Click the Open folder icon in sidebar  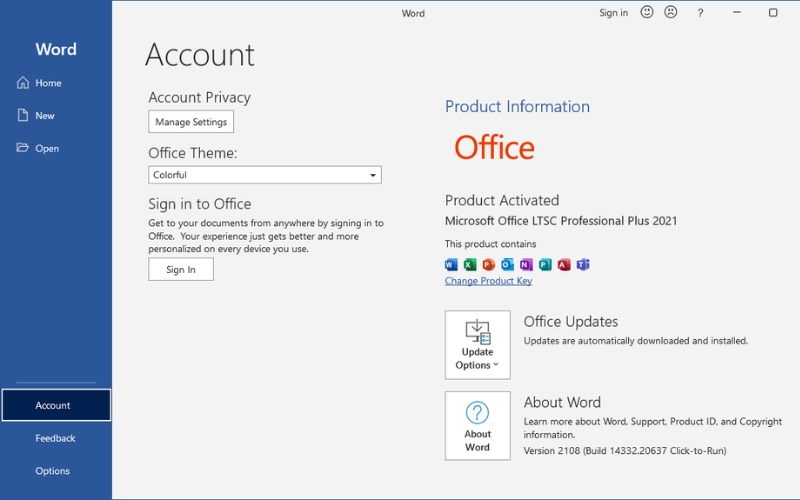click(22, 147)
